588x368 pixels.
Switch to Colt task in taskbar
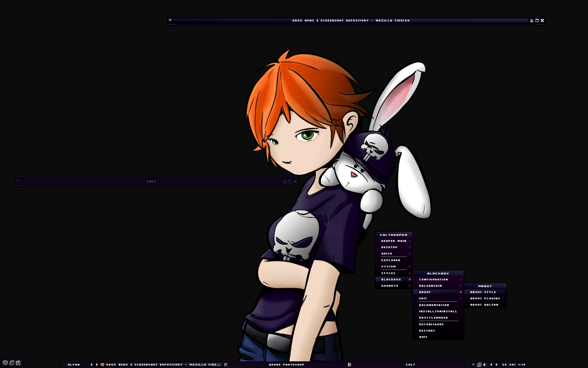[408, 364]
